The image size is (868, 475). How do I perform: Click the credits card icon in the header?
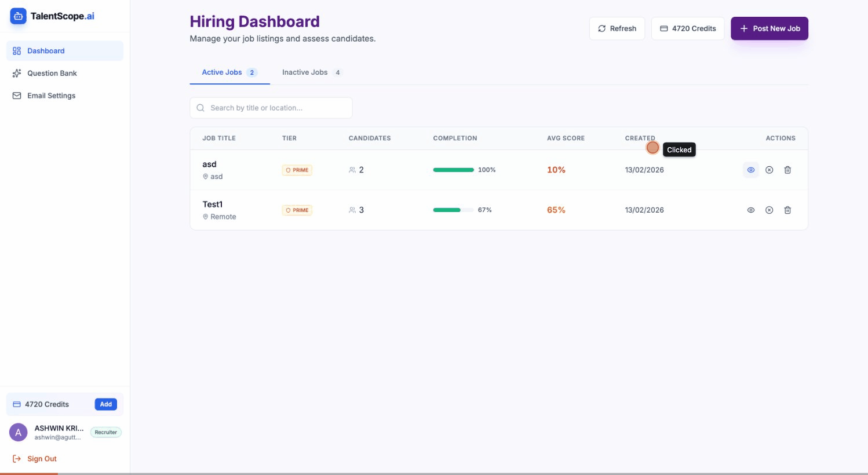click(665, 28)
